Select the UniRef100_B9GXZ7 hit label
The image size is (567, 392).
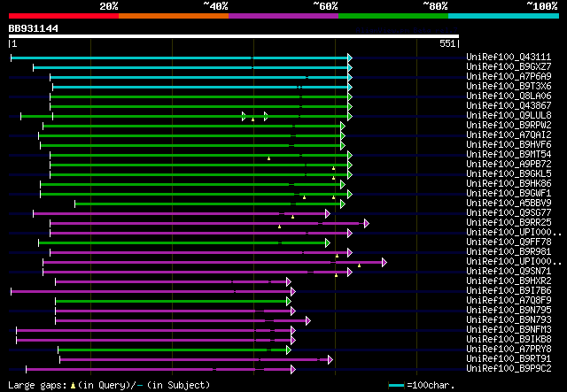click(x=509, y=67)
